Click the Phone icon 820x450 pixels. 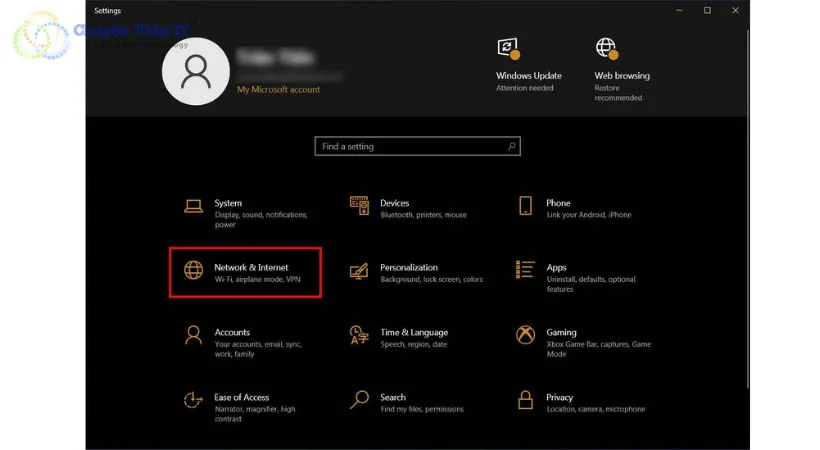(x=525, y=206)
